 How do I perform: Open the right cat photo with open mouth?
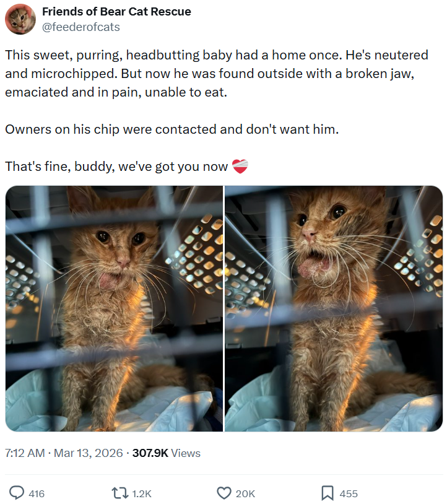334,308
